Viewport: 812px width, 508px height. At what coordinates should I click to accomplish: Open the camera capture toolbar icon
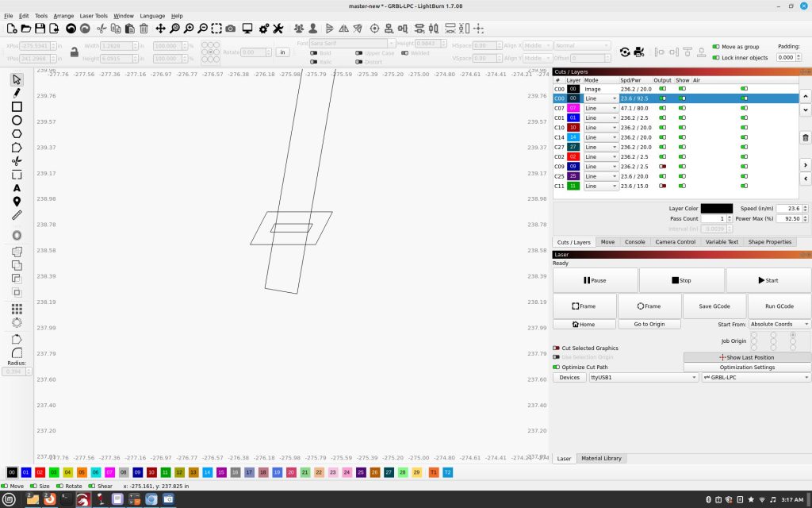[x=230, y=29]
